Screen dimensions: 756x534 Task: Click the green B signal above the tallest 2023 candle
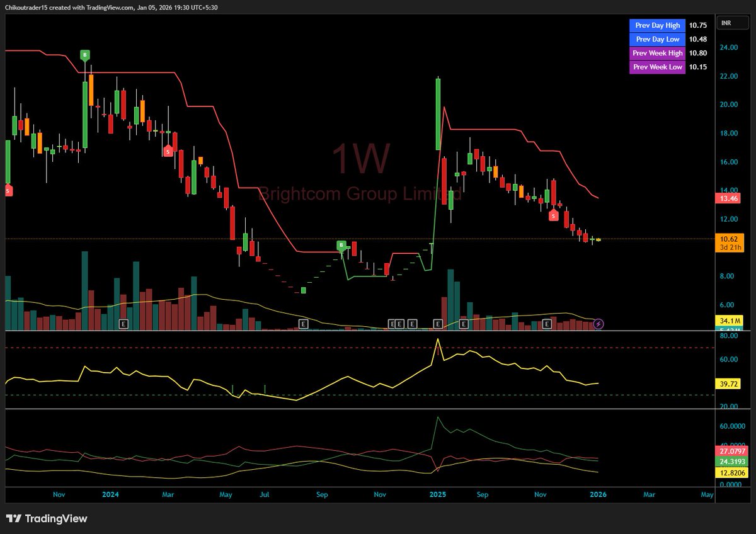pyautogui.click(x=84, y=55)
